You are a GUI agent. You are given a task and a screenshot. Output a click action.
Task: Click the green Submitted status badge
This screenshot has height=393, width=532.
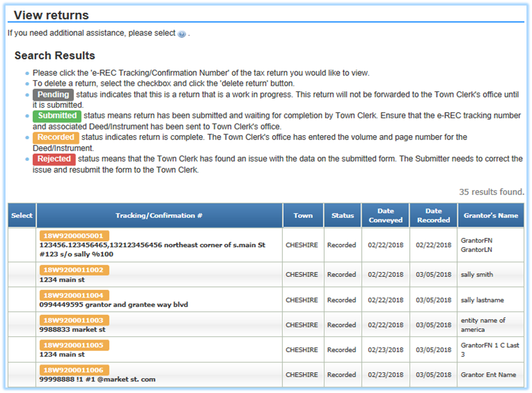coord(57,116)
